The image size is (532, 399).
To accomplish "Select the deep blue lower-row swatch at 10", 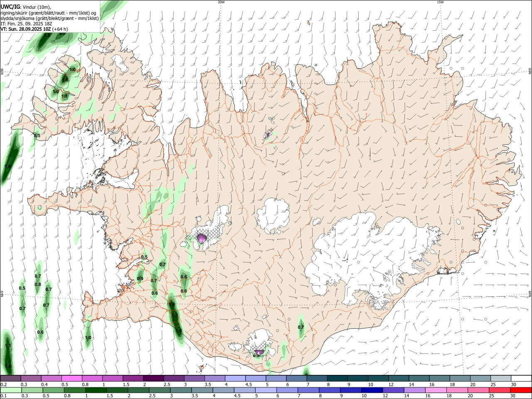I will tap(372, 390).
